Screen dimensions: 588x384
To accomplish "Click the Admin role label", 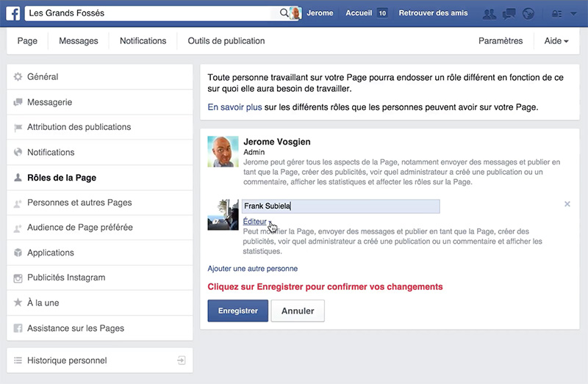I will [254, 152].
